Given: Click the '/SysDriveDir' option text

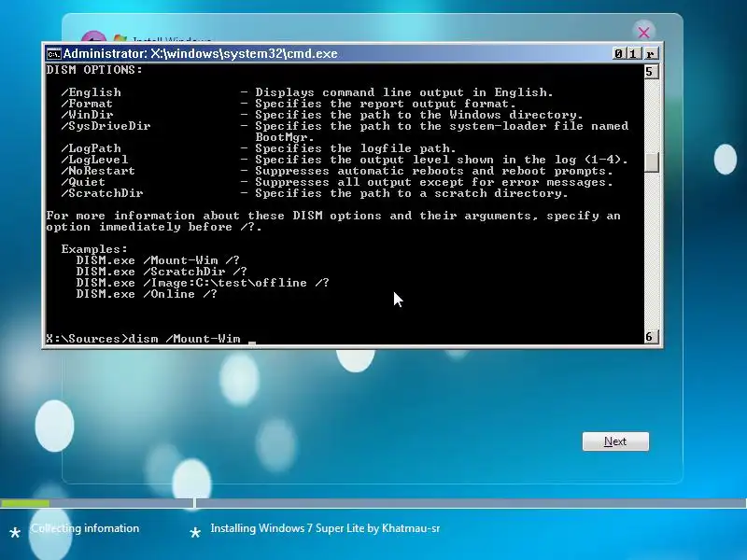Looking at the screenshot, I should click(106, 126).
